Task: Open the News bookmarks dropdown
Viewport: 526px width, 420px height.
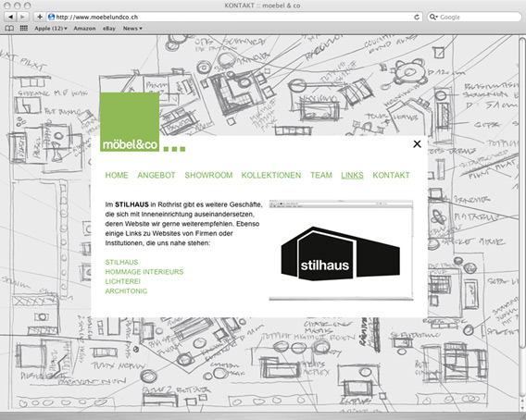Action: pos(132,29)
